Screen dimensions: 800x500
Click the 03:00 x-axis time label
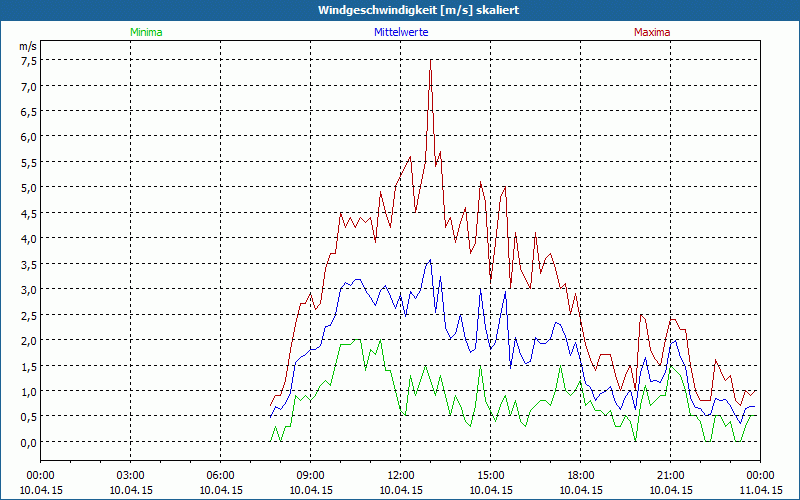pyautogui.click(x=131, y=476)
